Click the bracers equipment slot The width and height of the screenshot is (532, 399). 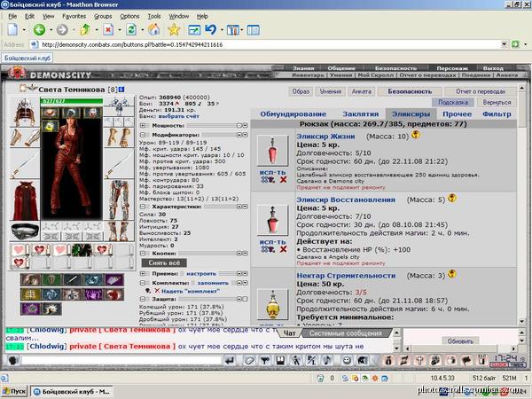coord(25,138)
